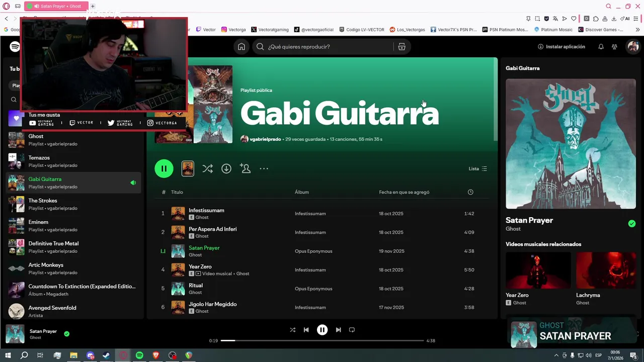
Task: Pause playback with the large green button
Action: (x=164, y=168)
